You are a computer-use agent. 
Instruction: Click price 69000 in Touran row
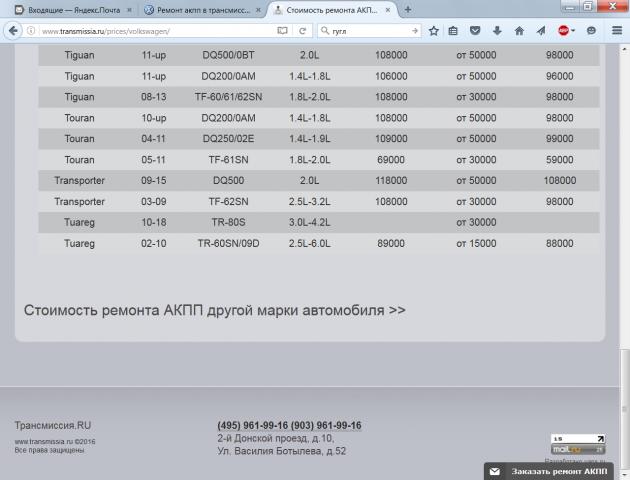point(391,159)
